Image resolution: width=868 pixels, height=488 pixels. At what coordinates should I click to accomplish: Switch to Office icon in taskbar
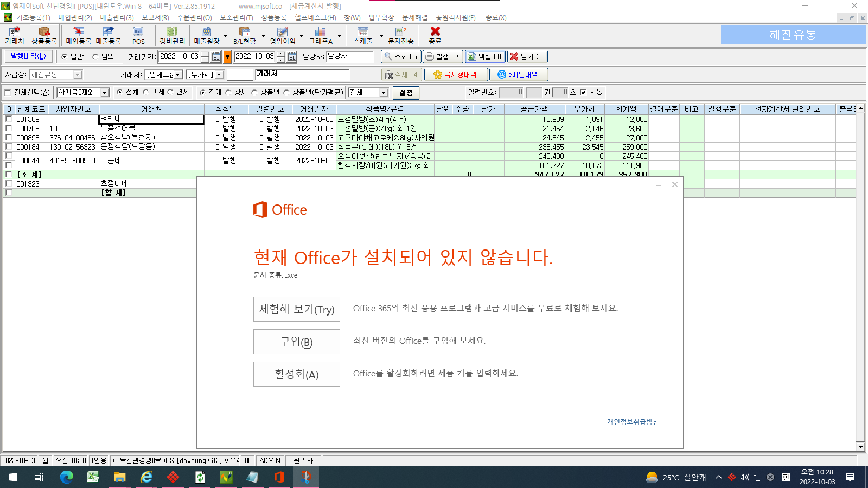[x=279, y=477]
